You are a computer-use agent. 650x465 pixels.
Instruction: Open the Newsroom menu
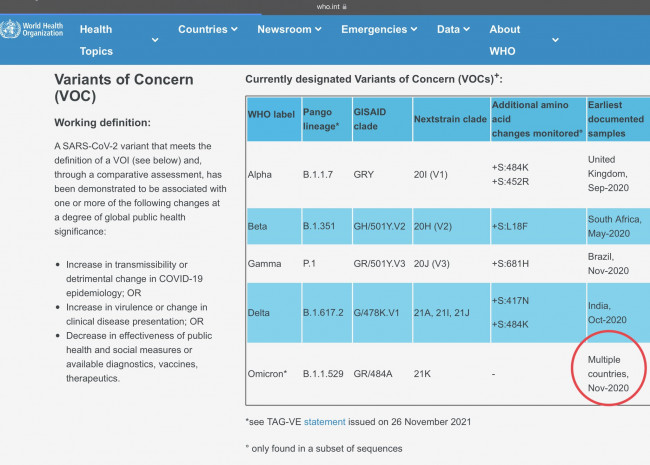coord(284,29)
